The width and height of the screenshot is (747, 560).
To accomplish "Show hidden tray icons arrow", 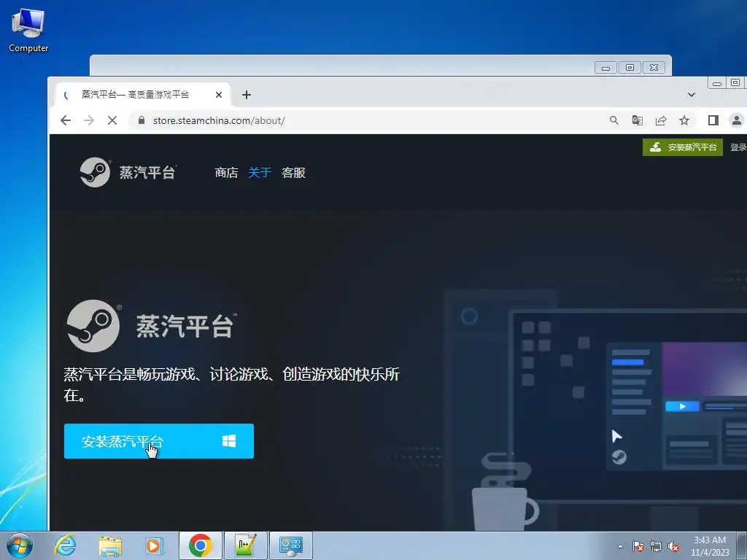I will pyautogui.click(x=620, y=546).
